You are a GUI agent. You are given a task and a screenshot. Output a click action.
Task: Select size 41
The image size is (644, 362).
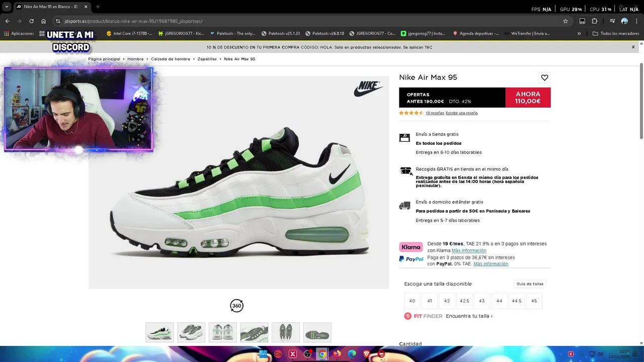(430, 301)
